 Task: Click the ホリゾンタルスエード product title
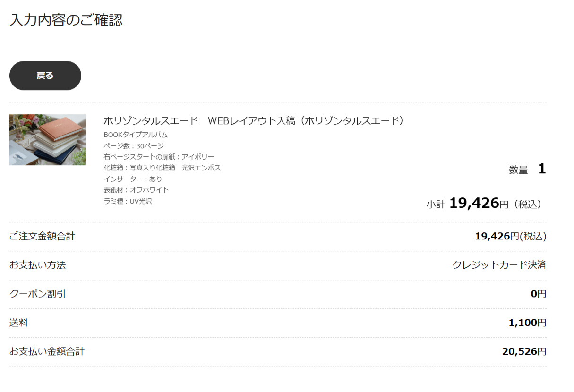255,121
